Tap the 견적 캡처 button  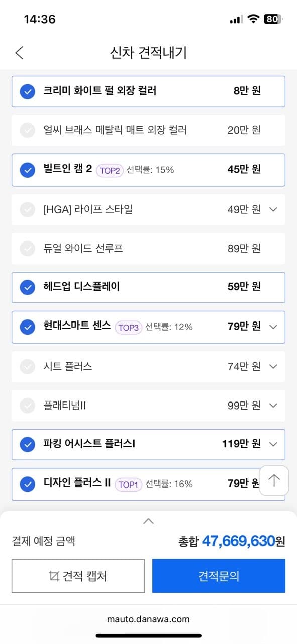78,576
